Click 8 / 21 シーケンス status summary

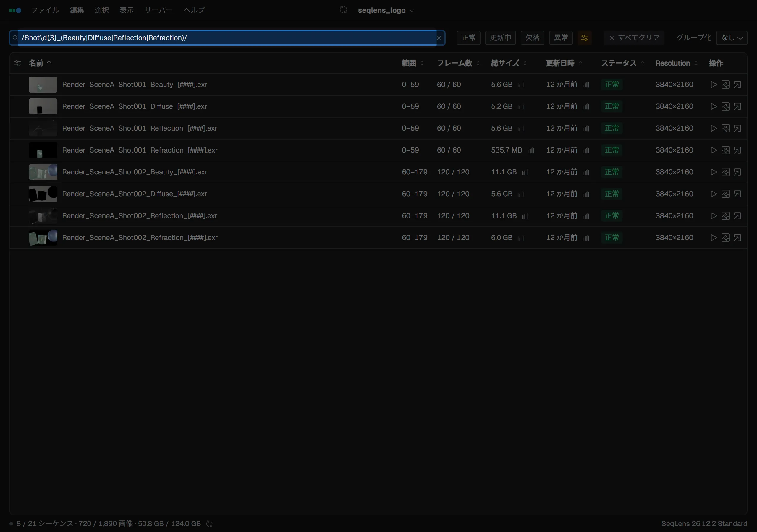pos(45,524)
